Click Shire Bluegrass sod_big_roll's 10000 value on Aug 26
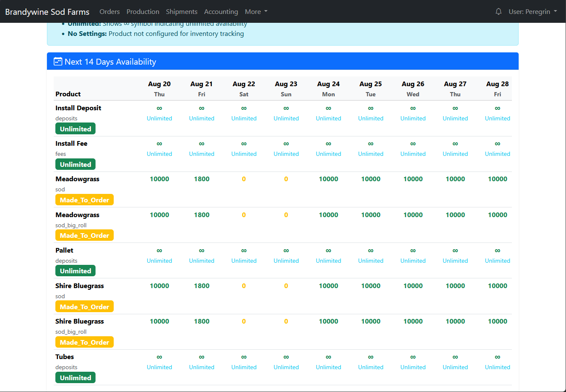This screenshot has width=566, height=392. (x=413, y=321)
